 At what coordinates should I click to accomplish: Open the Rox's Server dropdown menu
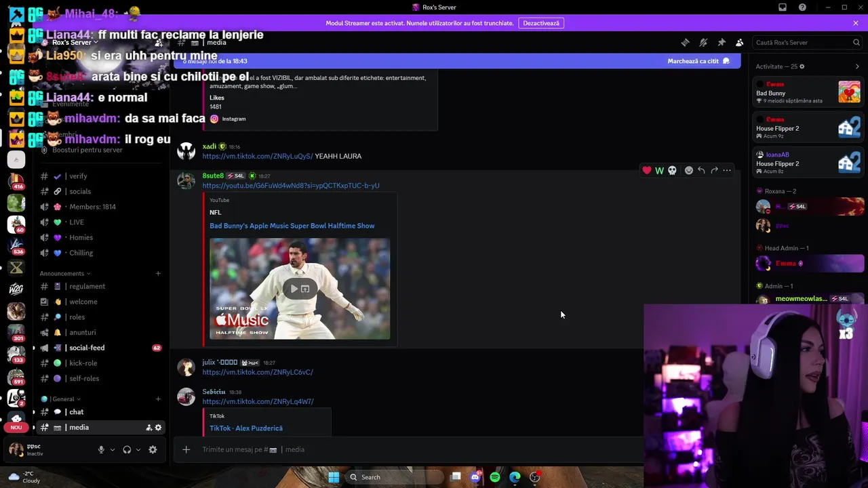click(75, 42)
